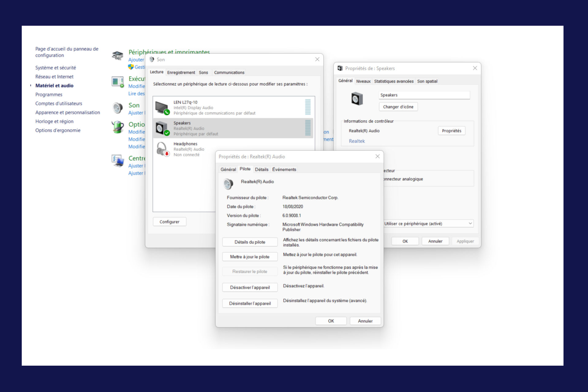This screenshot has height=392, width=588.
Task: Open the Détails tab in Realtek properties
Action: click(262, 169)
